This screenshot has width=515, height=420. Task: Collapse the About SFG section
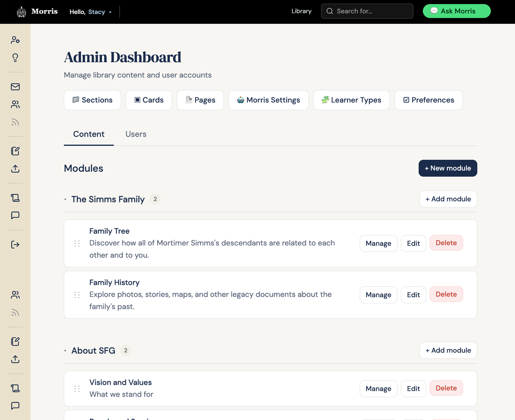click(x=65, y=351)
